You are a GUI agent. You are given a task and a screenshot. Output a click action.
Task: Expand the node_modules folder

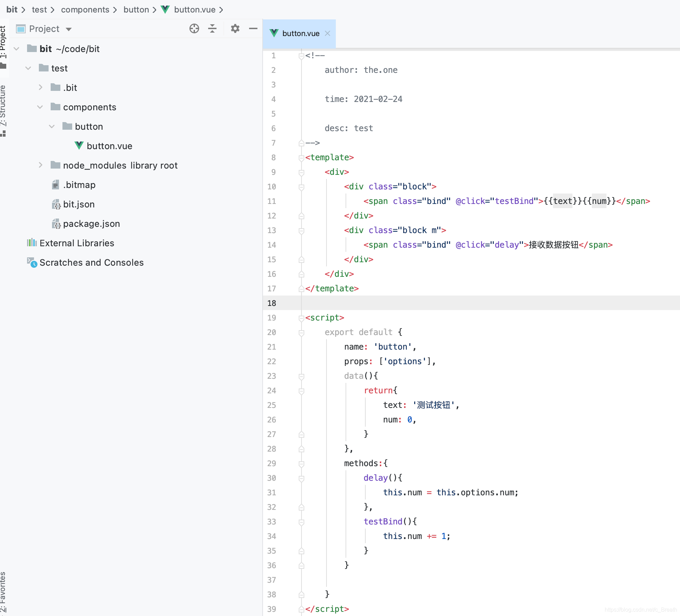pos(41,165)
